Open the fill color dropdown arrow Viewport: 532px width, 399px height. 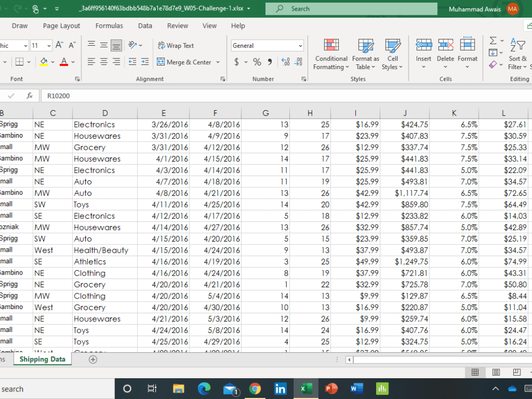tap(53, 62)
